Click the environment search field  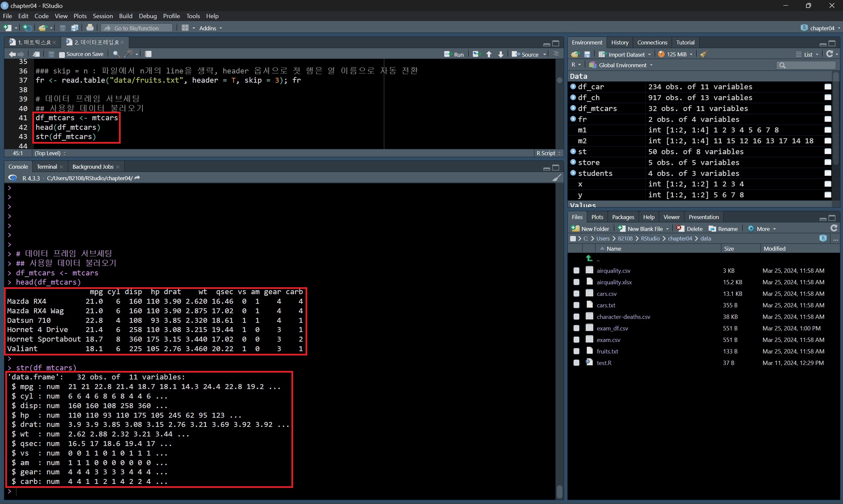(807, 65)
